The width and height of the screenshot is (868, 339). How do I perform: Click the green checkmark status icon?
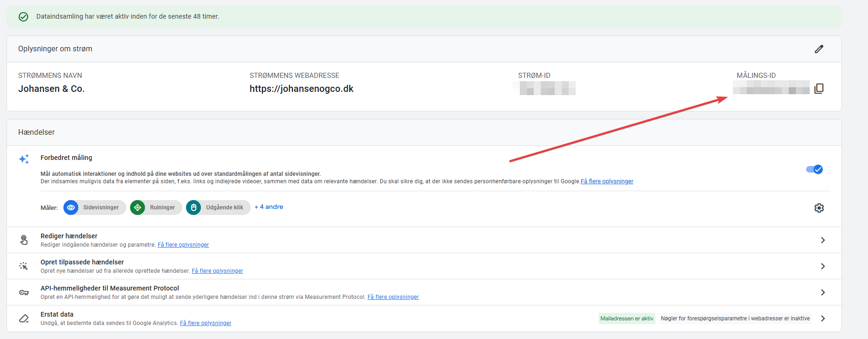(23, 17)
